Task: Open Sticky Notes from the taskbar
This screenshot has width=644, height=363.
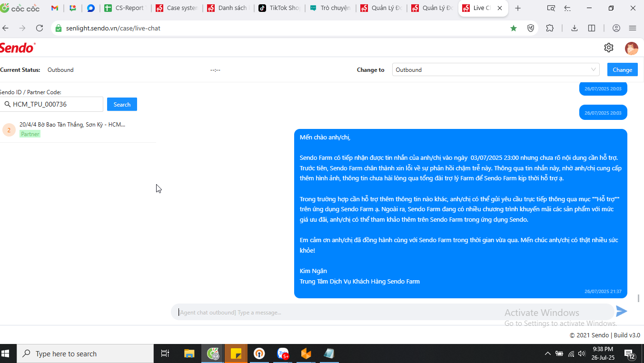Action: click(x=236, y=353)
